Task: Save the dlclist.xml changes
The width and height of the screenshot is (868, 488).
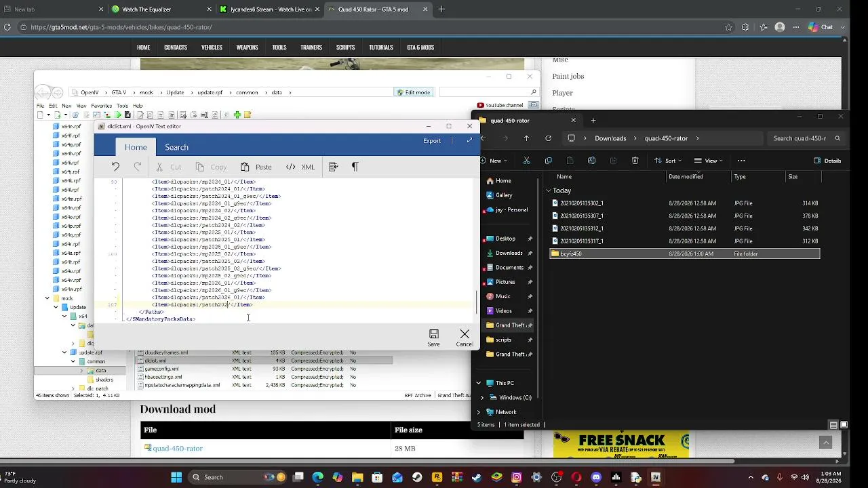Action: [x=433, y=338]
